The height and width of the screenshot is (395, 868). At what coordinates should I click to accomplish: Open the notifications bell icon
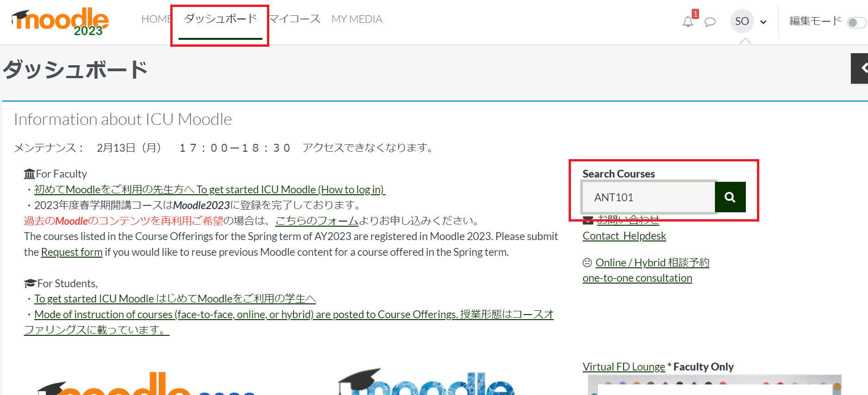(688, 22)
